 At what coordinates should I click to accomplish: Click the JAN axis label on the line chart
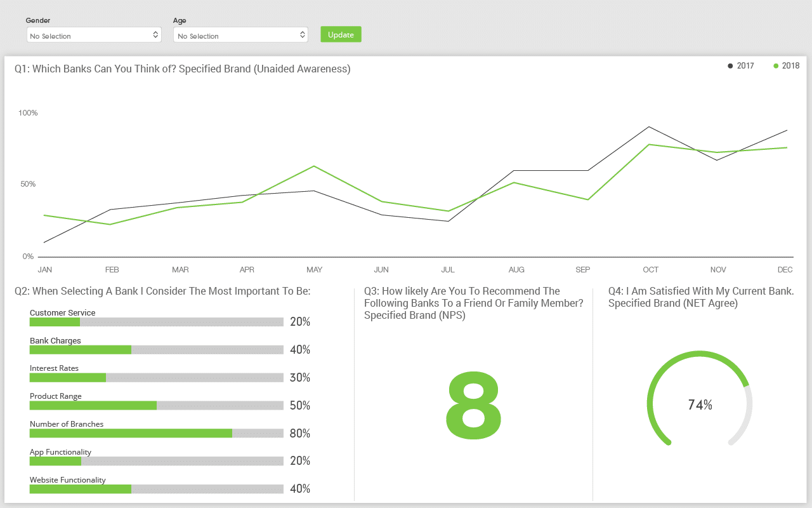pyautogui.click(x=44, y=269)
